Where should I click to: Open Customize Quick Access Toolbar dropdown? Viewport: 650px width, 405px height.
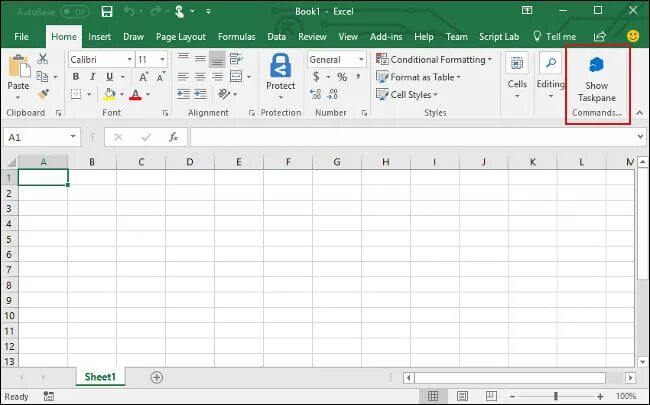pos(208,12)
